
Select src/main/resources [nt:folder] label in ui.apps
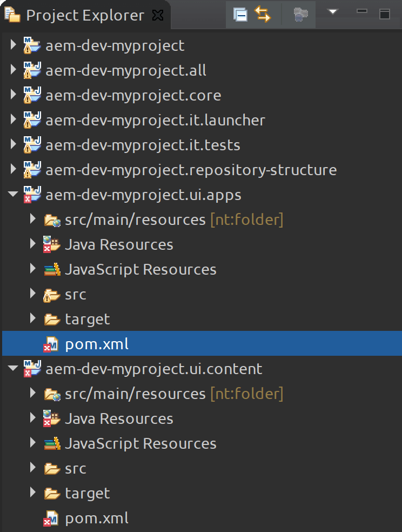[174, 220]
